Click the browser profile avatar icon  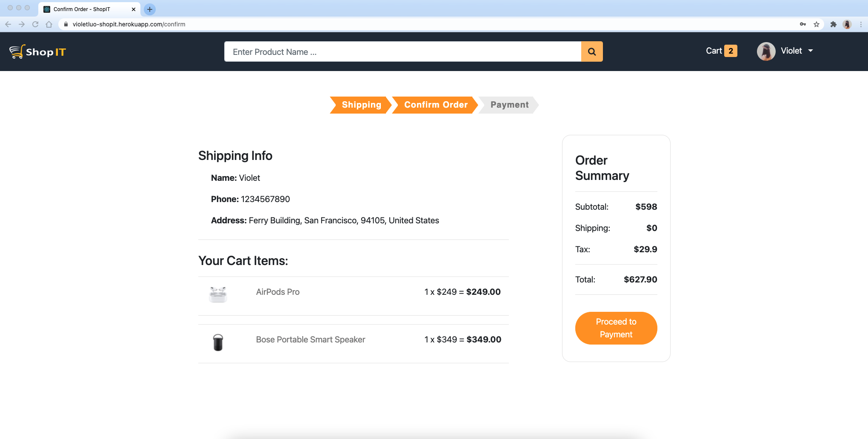847,24
